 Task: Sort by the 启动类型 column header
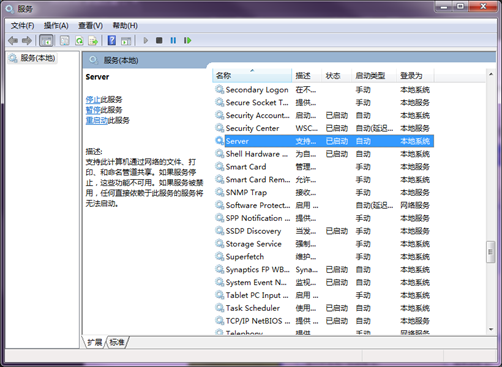[x=374, y=76]
